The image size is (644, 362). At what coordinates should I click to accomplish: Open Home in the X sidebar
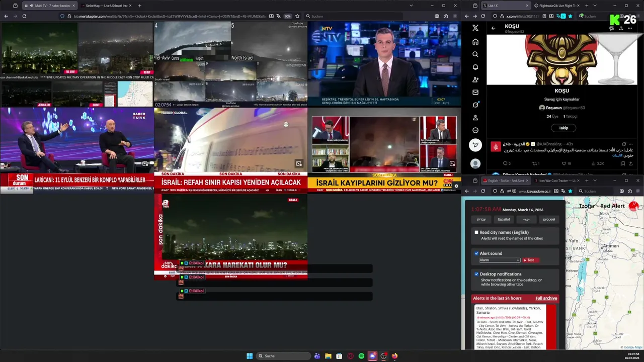(x=475, y=42)
